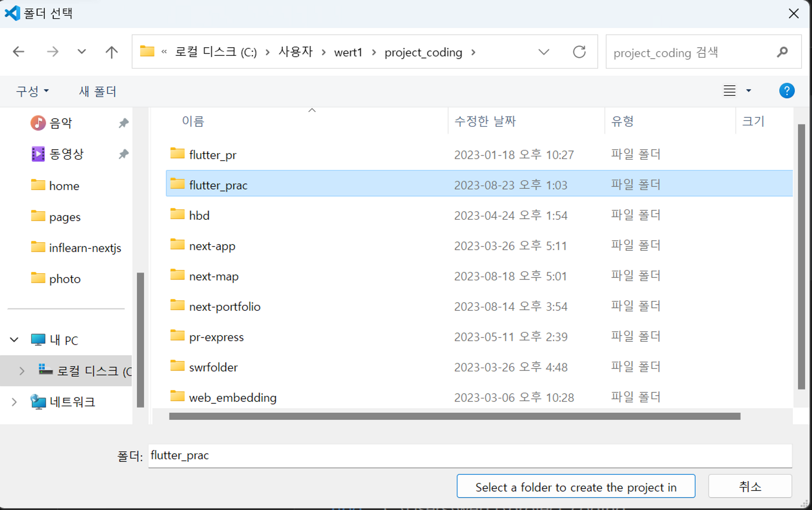Screen dimensions: 812x510
Task: Click the project_coding breadcrumb
Action: pyautogui.click(x=423, y=52)
